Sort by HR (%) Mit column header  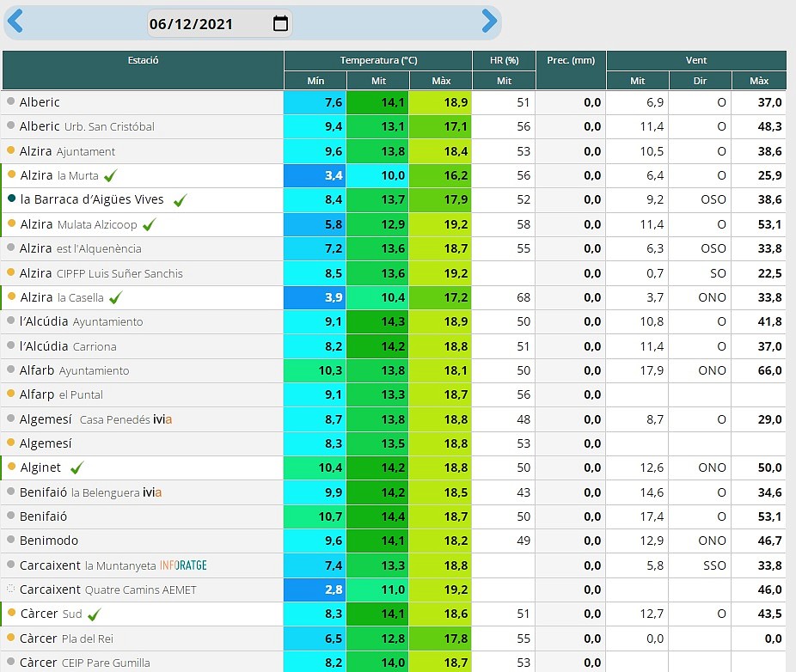coord(504,81)
